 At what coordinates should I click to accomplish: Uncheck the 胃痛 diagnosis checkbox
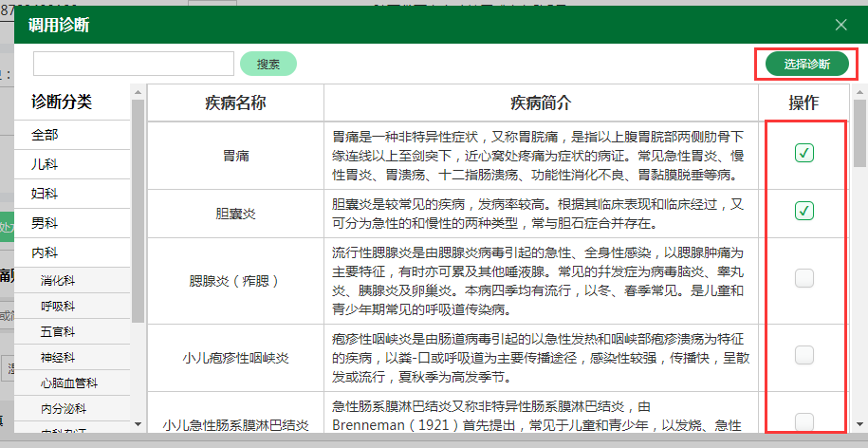click(804, 153)
